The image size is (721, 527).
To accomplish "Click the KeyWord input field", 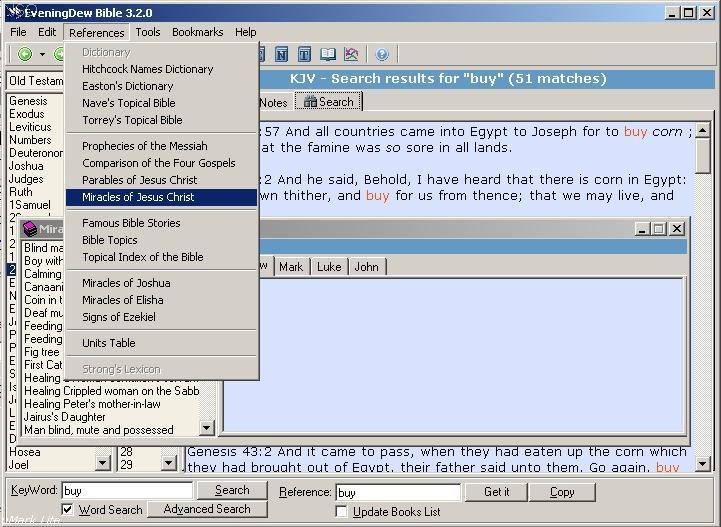I will click(127, 491).
